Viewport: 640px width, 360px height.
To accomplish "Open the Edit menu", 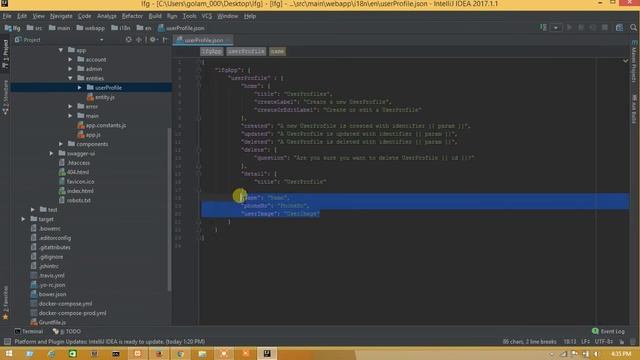I will click(22, 16).
